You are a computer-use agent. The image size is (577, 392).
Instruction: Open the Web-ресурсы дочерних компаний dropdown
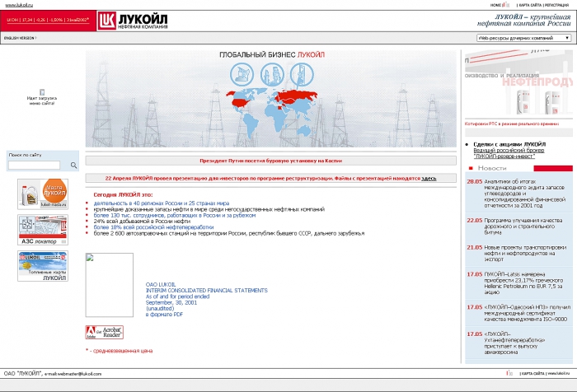click(x=524, y=38)
